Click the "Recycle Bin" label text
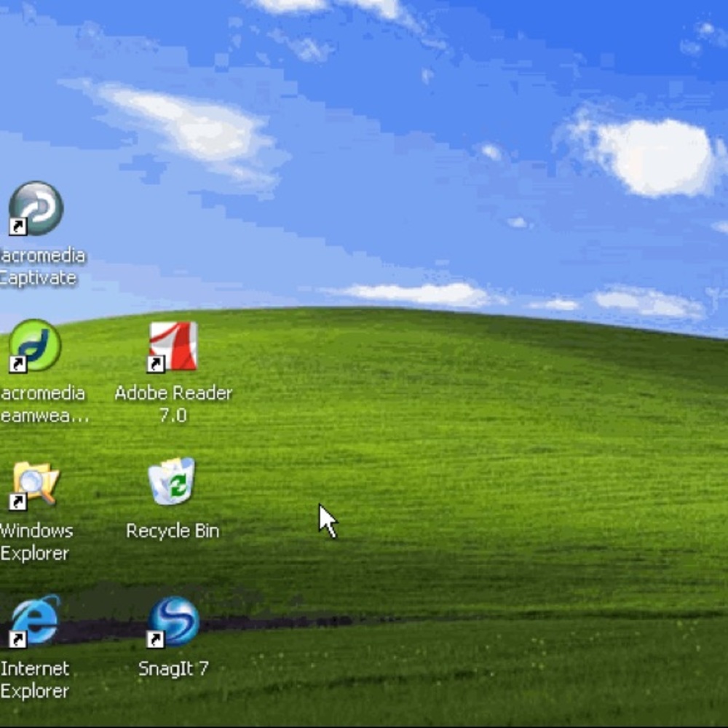 click(x=173, y=531)
